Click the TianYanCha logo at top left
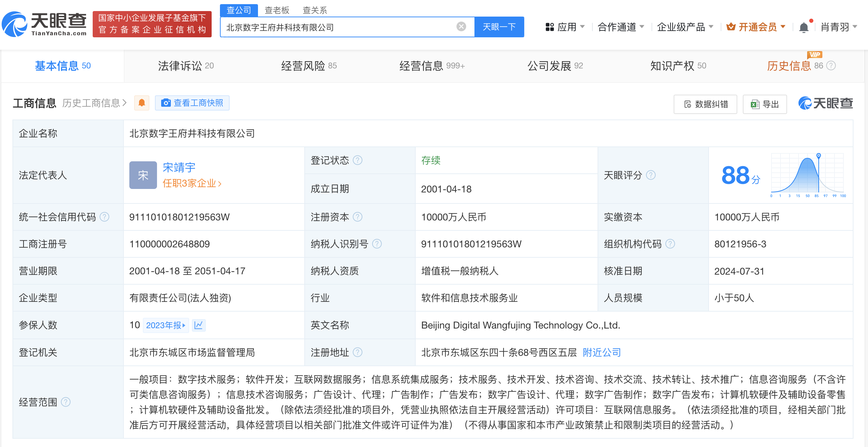Viewport: 868px width, 447px height. point(44,24)
